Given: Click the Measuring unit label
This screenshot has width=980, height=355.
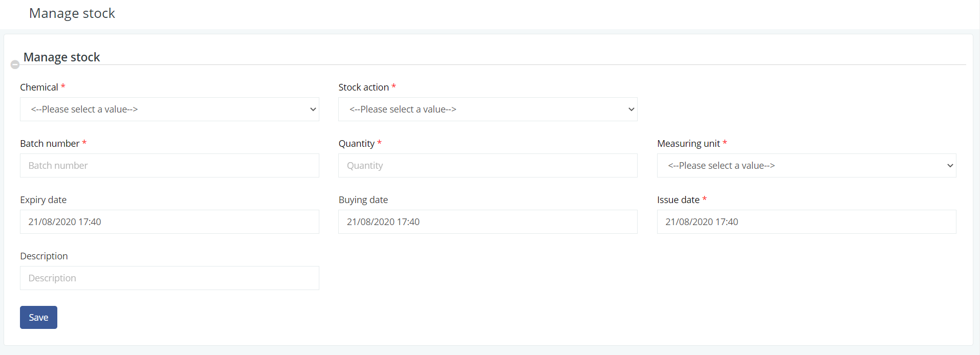Looking at the screenshot, I should point(688,144).
